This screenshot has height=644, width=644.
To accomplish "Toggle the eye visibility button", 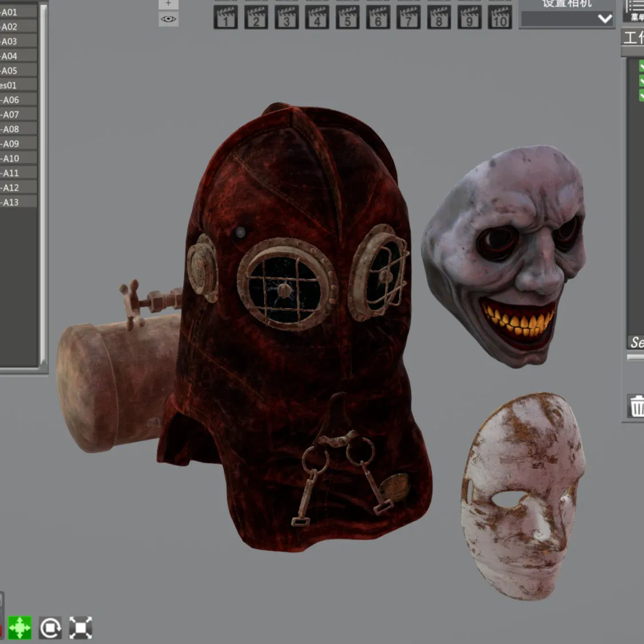I will [169, 19].
